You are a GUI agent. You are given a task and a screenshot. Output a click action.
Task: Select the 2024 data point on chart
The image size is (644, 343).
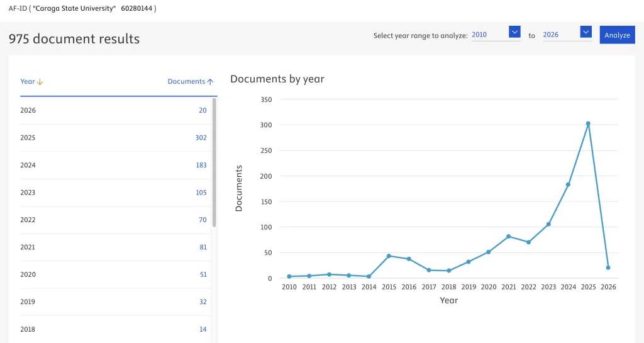568,184
